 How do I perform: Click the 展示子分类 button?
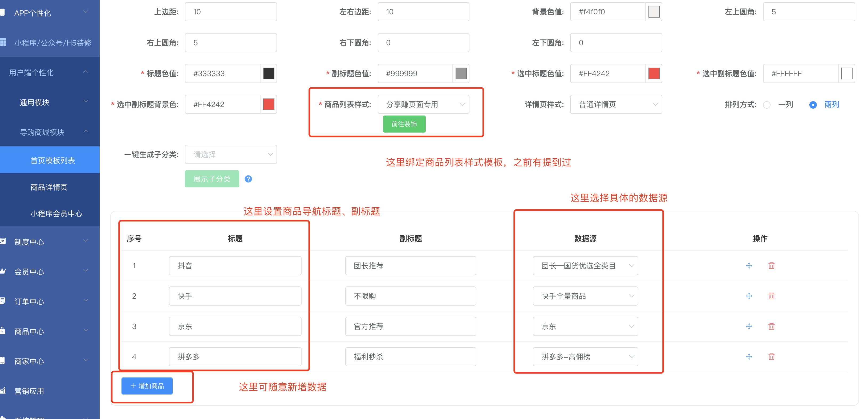212,179
